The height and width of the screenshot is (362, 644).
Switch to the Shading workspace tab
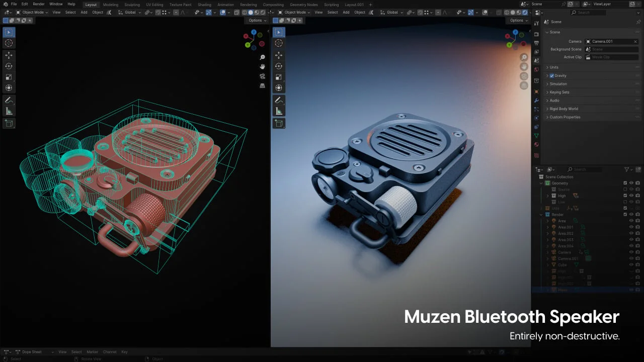(204, 4)
